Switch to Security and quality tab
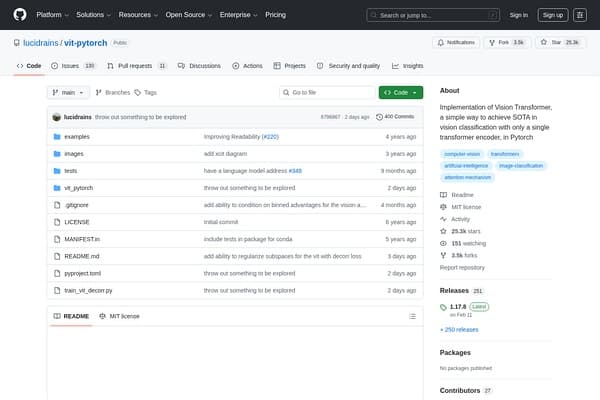 coord(348,66)
